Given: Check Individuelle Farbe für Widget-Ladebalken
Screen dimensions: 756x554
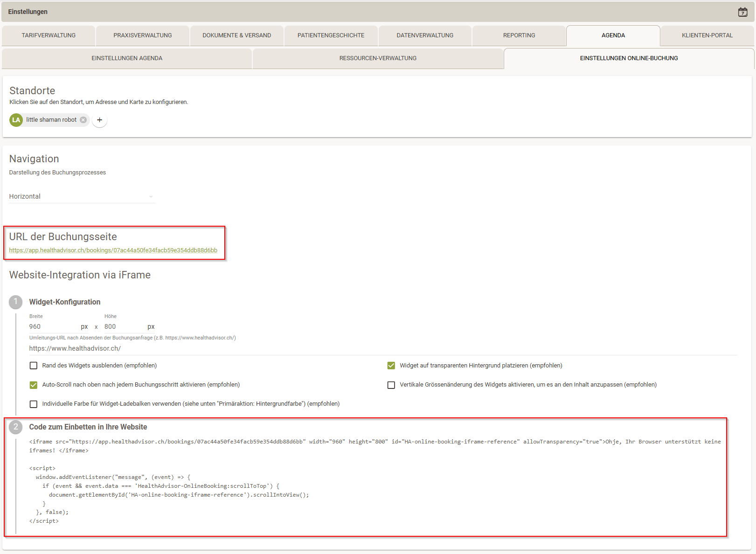Looking at the screenshot, I should (34, 404).
